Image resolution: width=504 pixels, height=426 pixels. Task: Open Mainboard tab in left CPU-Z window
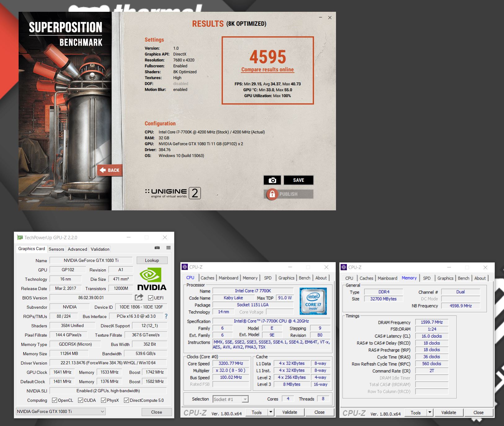coord(228,278)
